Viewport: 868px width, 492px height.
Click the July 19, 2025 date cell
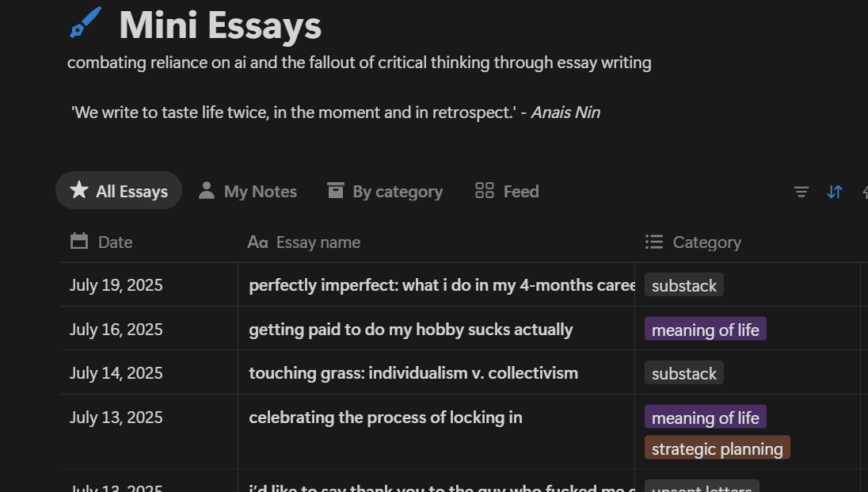pyautogui.click(x=149, y=284)
